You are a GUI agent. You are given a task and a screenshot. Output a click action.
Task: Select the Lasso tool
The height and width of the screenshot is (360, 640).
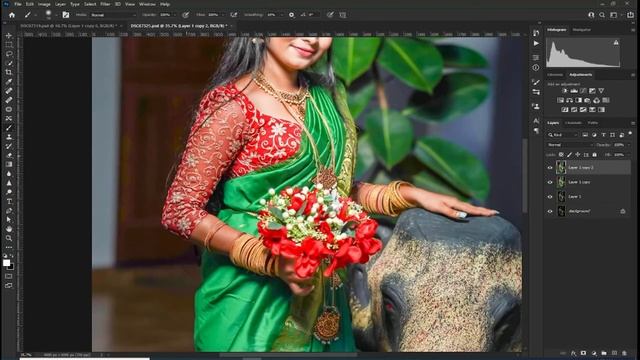point(9,54)
